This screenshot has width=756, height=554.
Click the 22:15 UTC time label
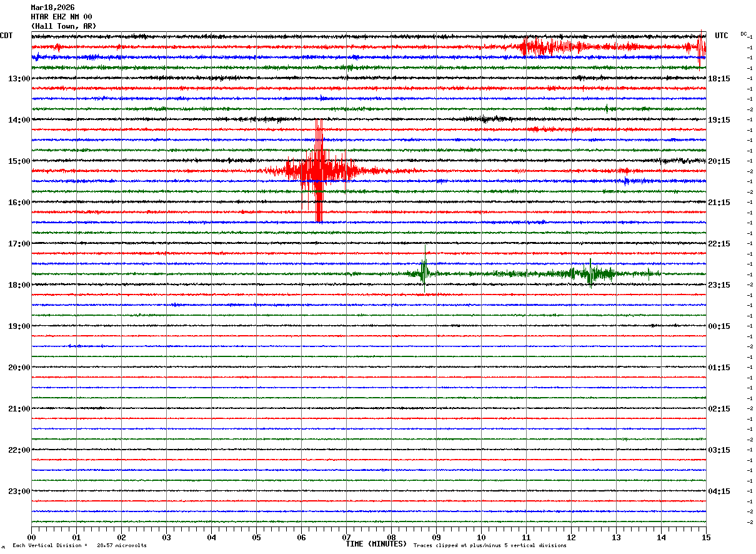pyautogui.click(x=719, y=243)
